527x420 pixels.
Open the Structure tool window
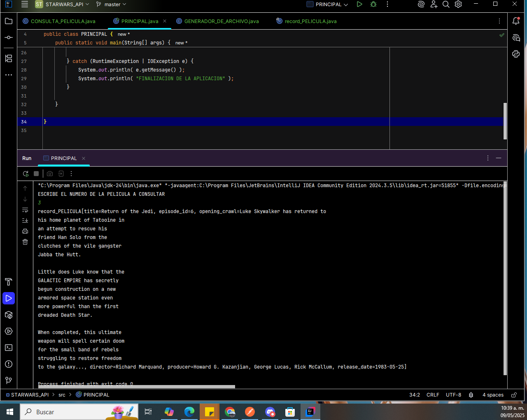coord(9,58)
